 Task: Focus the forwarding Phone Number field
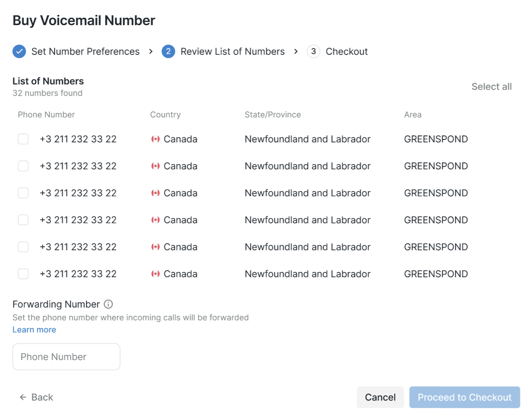point(66,357)
